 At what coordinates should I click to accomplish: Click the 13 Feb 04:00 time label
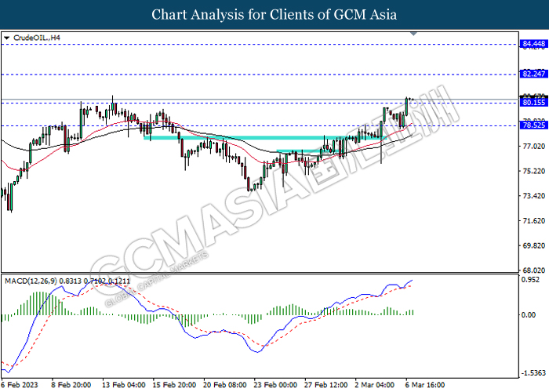[x=124, y=385]
